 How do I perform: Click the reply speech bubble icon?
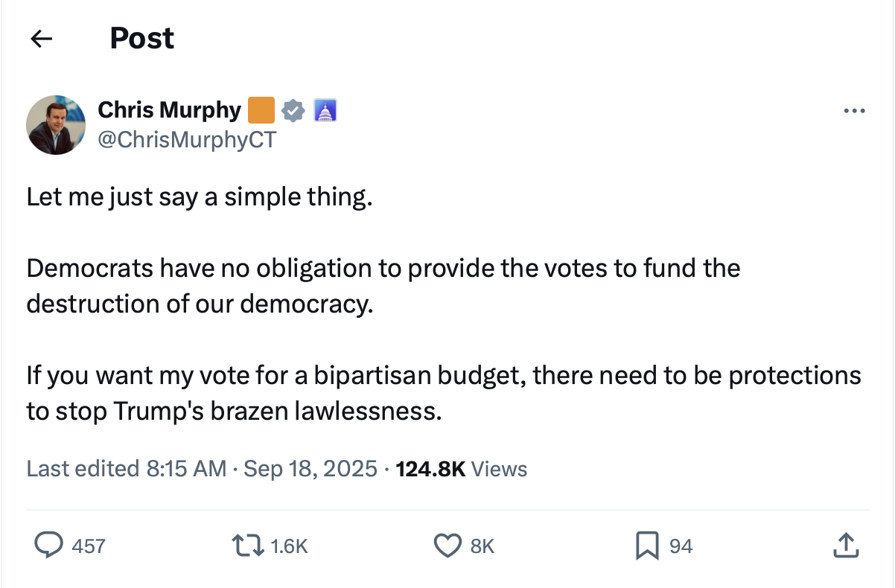(49, 546)
